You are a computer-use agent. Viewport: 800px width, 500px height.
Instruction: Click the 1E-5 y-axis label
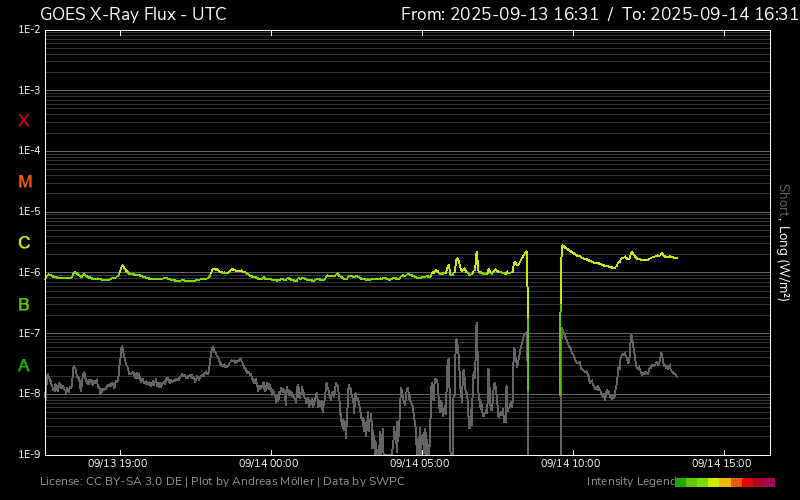tap(29, 212)
